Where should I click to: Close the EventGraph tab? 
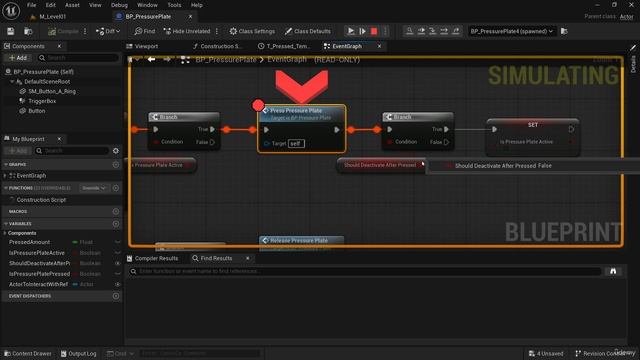pos(379,46)
